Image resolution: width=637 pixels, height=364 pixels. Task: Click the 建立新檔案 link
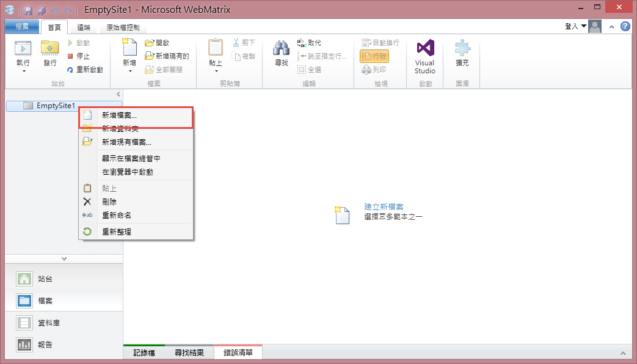tap(384, 207)
